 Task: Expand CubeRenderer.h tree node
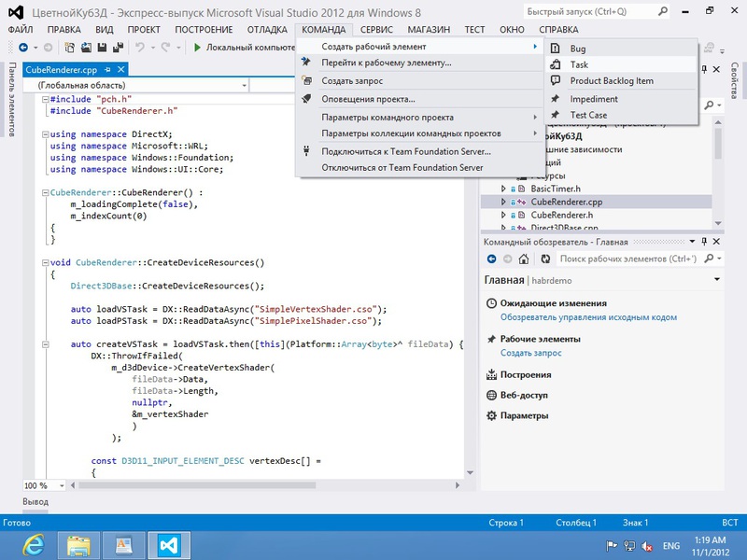pyautogui.click(x=503, y=215)
